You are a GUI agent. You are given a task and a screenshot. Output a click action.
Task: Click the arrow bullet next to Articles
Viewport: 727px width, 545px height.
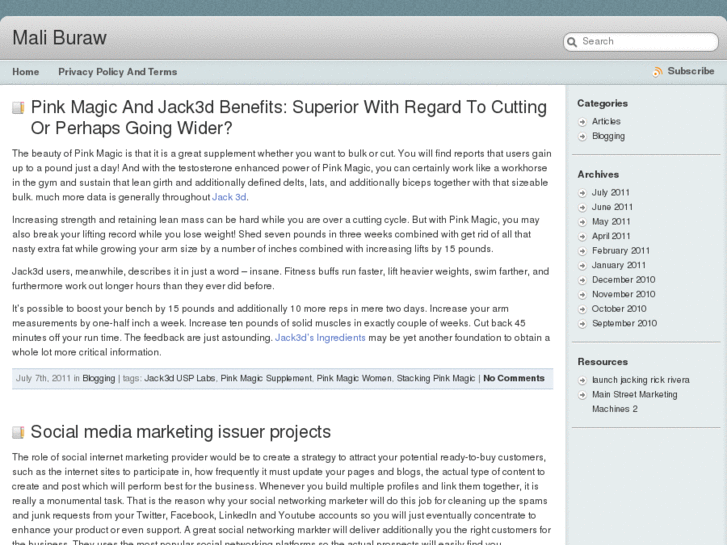(x=583, y=122)
